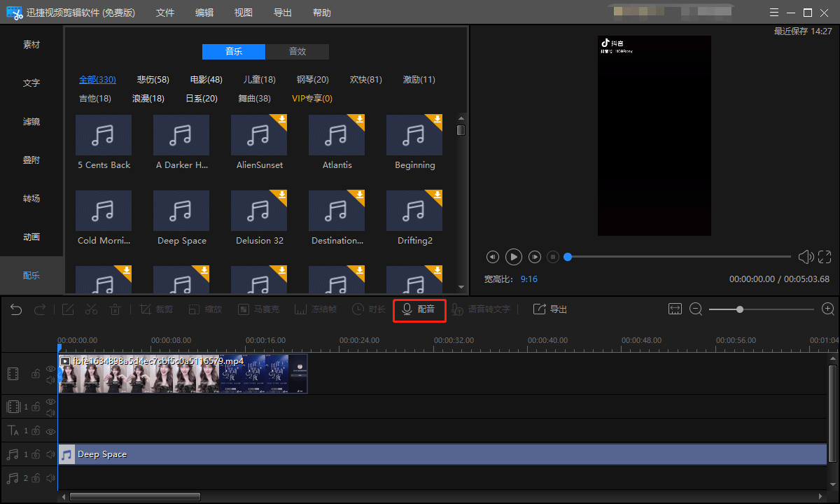Open the 文件 menu
Screen dimensions: 840x504
tap(165, 13)
